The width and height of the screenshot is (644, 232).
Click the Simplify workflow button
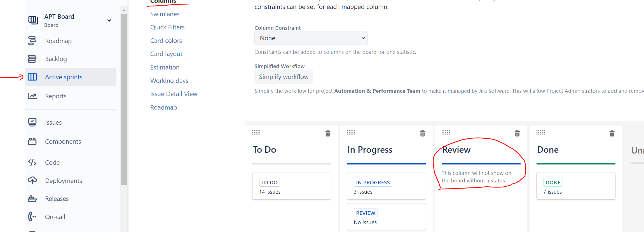[x=284, y=77]
